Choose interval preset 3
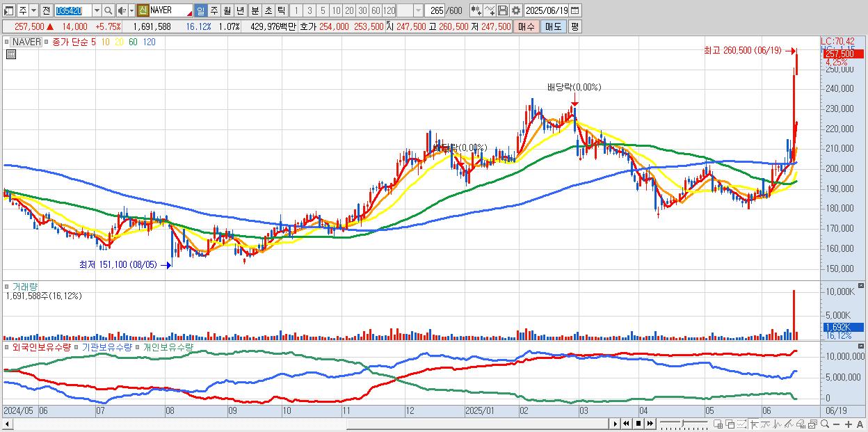 (x=310, y=10)
